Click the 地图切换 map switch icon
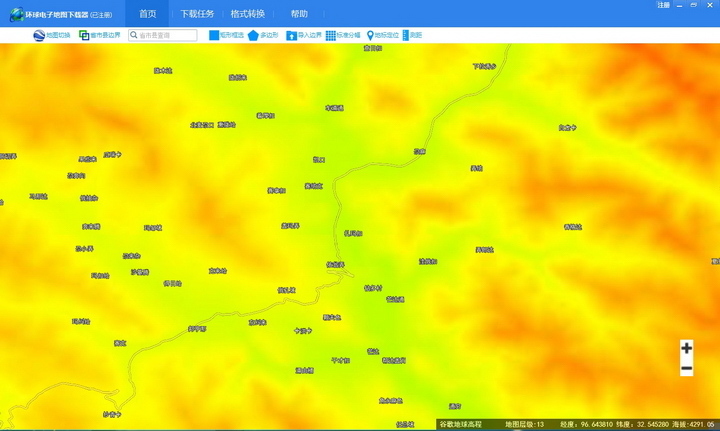This screenshot has width=720, height=431. [39, 35]
